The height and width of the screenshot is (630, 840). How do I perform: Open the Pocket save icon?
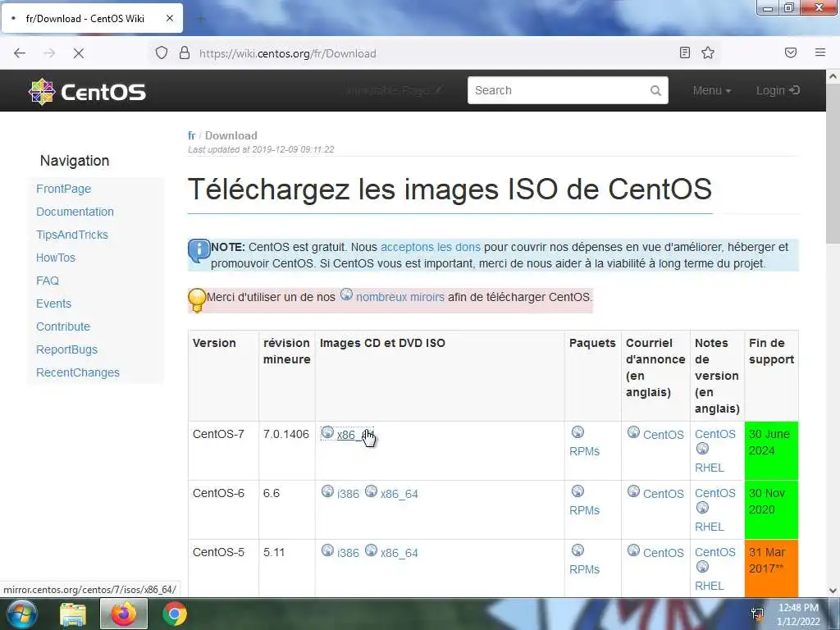point(791,52)
